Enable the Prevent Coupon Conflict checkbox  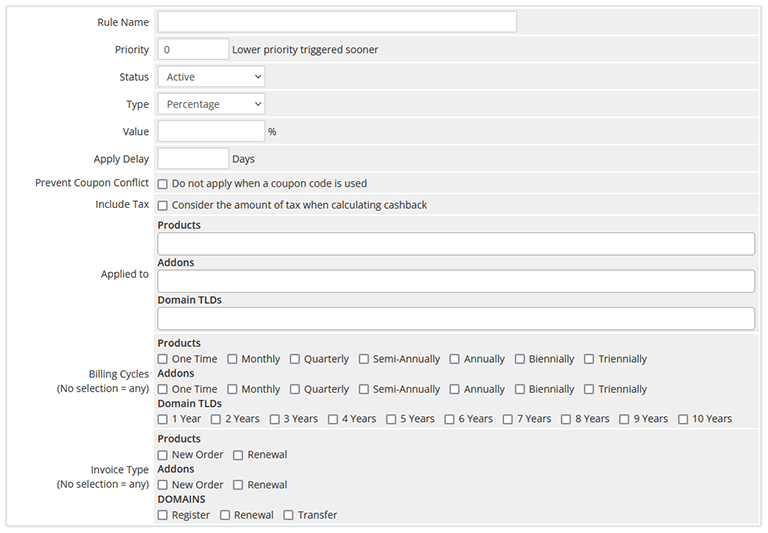[163, 184]
